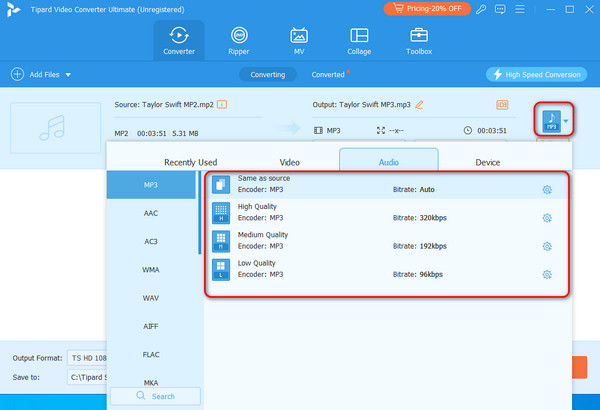Click the format Search field
This screenshot has width=600, height=410.
(155, 396)
